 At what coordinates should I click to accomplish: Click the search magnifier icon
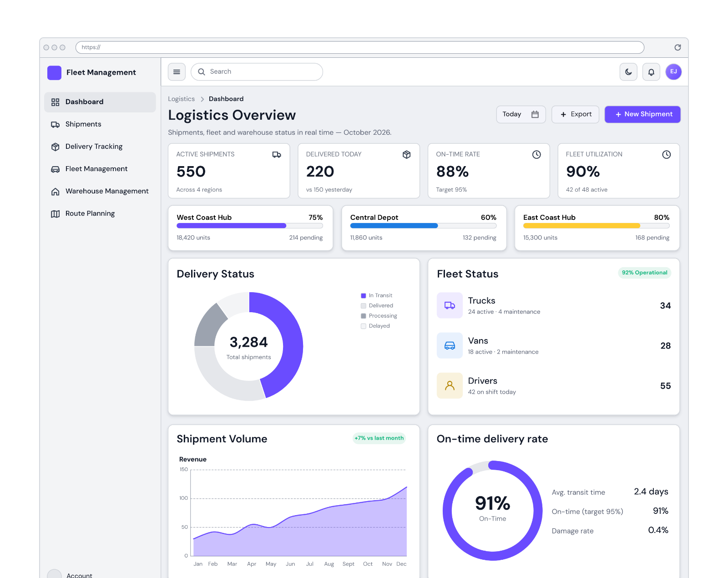(202, 72)
